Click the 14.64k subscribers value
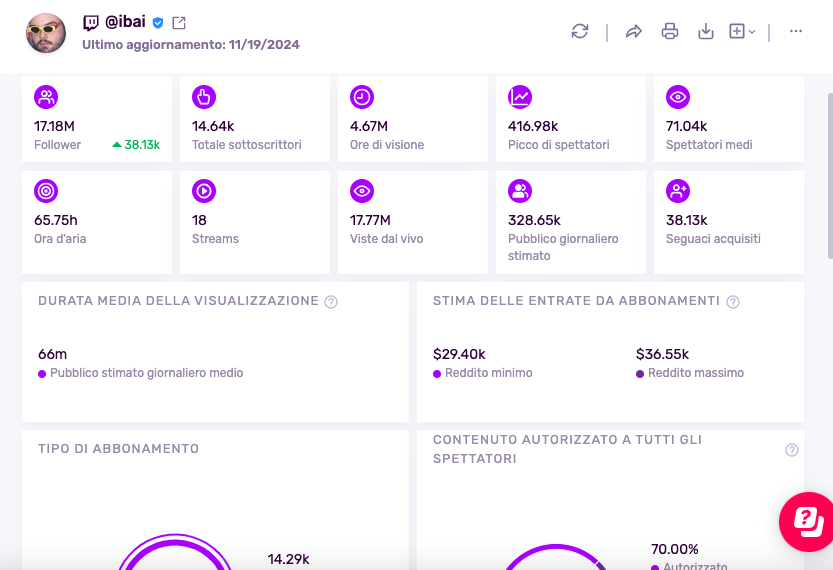833x570 pixels. pyautogui.click(x=213, y=126)
